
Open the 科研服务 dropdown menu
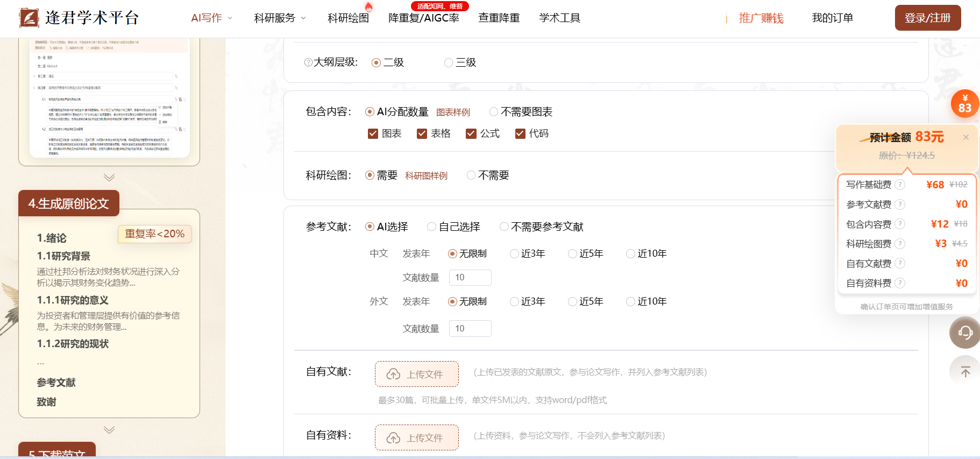tap(280, 18)
